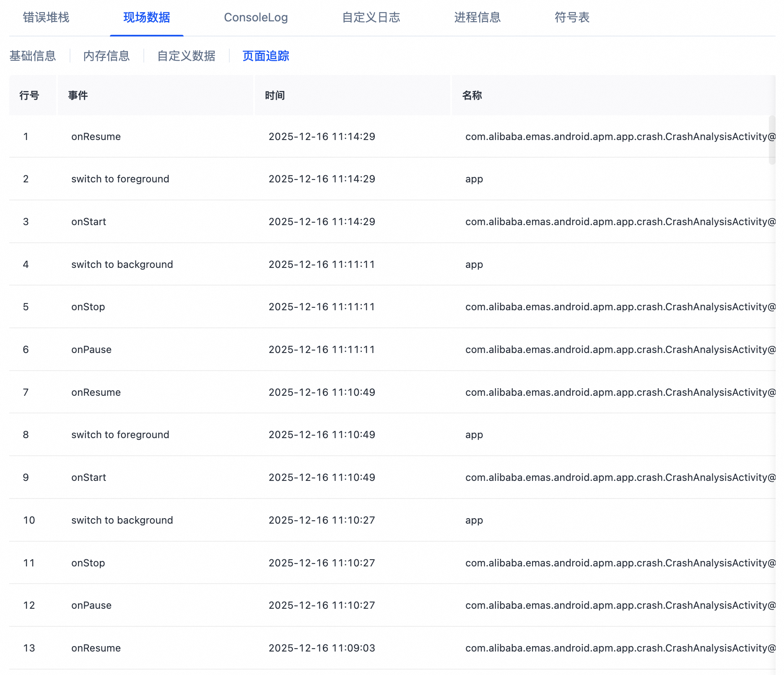Viewport: 784px width, 675px height.
Task: Click the CrashAnalysisActivity name in row 6
Action: click(620, 350)
